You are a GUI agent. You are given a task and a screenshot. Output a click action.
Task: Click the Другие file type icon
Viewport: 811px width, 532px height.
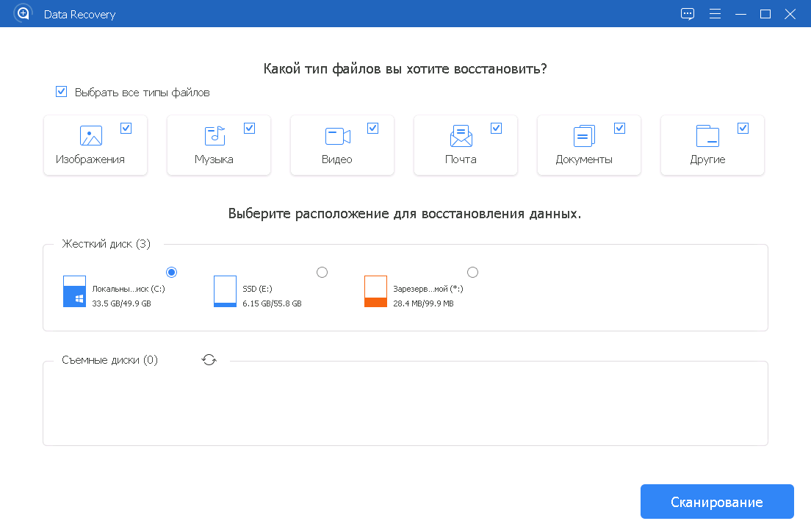[707, 135]
